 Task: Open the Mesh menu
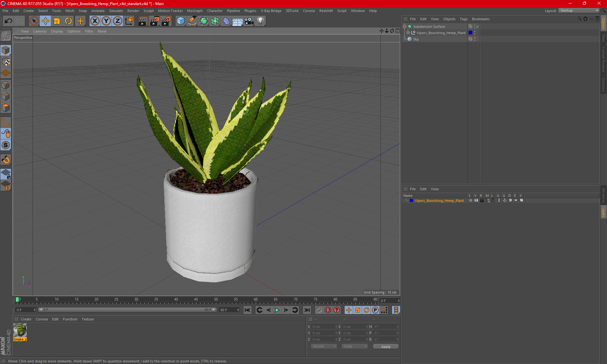point(70,11)
